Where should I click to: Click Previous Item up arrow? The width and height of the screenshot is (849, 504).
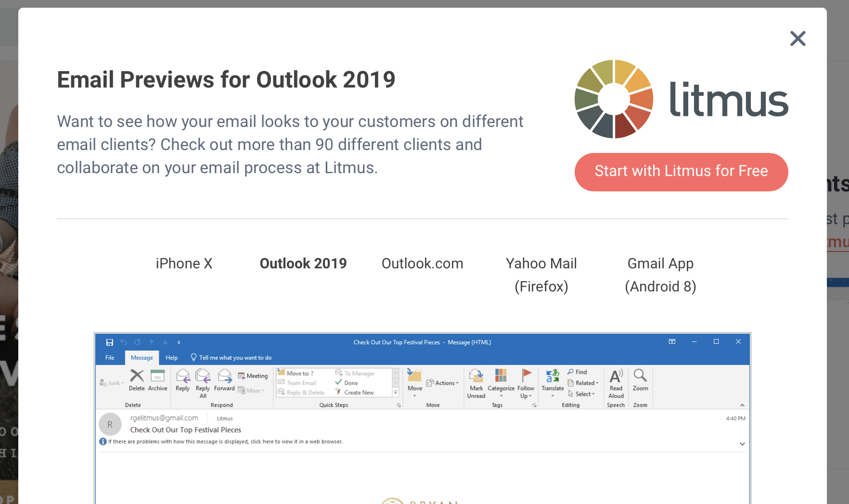tap(151, 342)
